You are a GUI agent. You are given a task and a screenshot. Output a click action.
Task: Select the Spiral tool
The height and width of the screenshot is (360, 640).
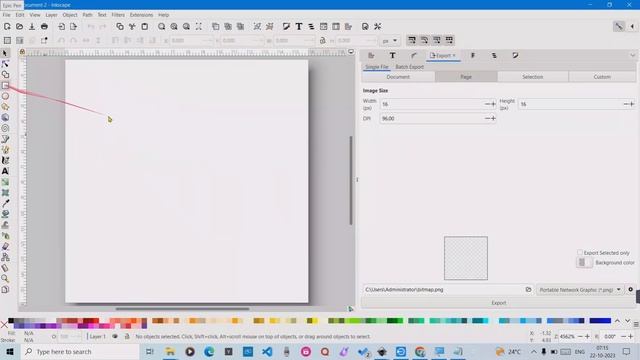5,128
